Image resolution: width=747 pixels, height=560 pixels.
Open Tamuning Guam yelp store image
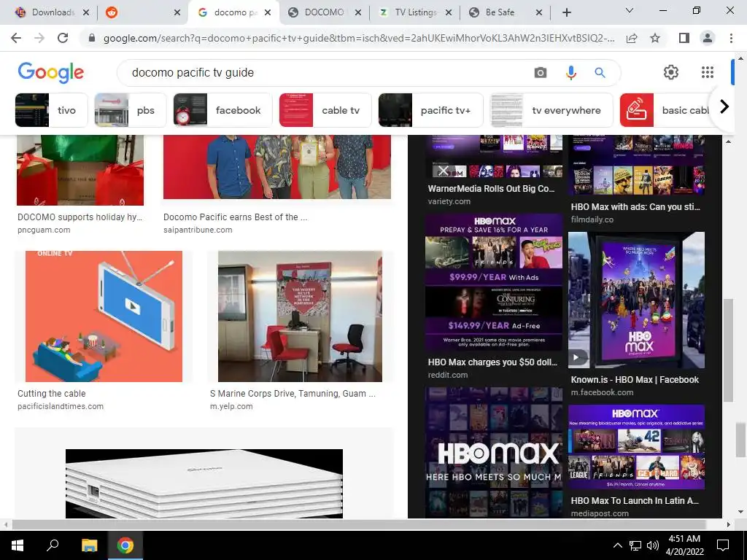pyautogui.click(x=300, y=316)
